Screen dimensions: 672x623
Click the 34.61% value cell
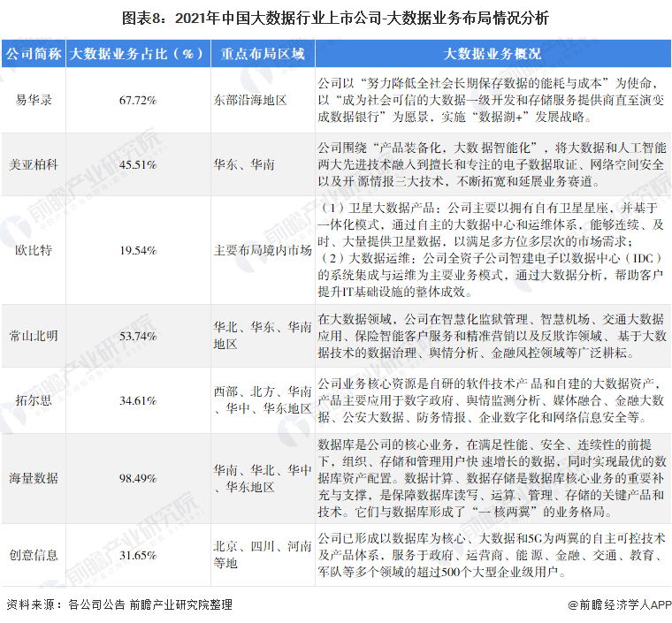pyautogui.click(x=138, y=400)
